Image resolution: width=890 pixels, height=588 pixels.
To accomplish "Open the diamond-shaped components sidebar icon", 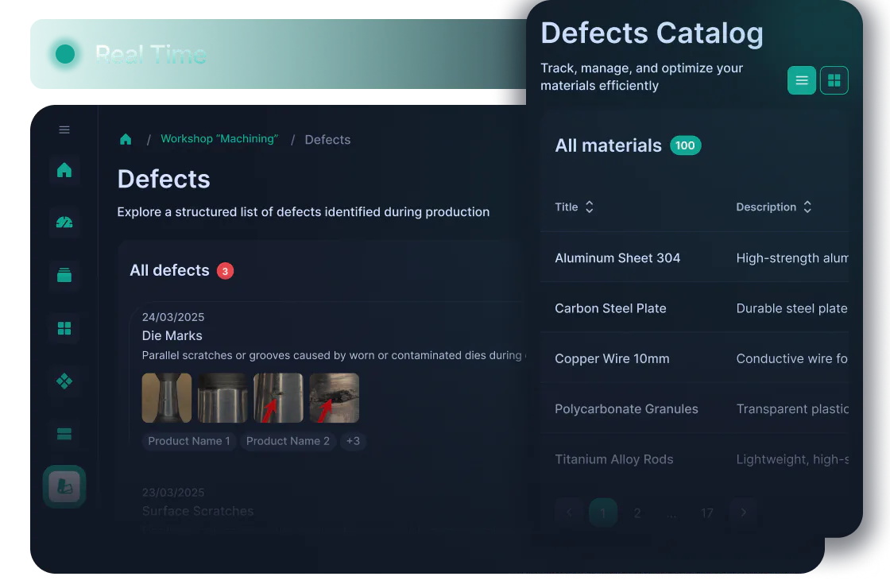I will pos(64,381).
